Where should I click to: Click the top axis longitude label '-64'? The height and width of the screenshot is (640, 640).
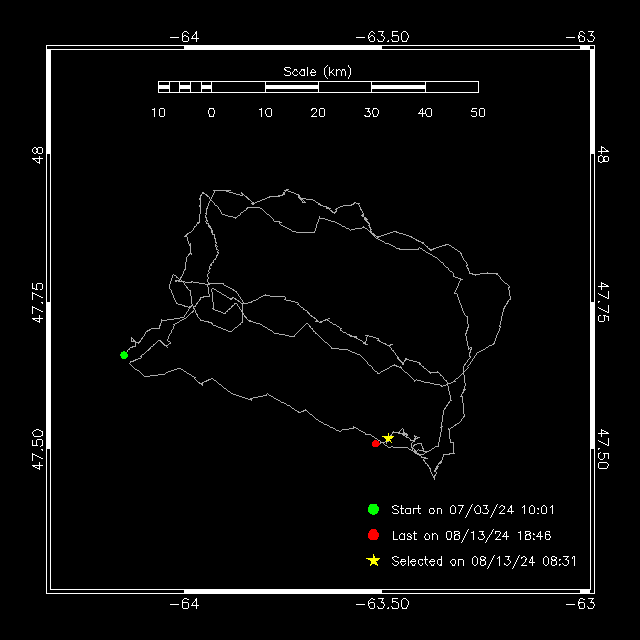click(184, 37)
